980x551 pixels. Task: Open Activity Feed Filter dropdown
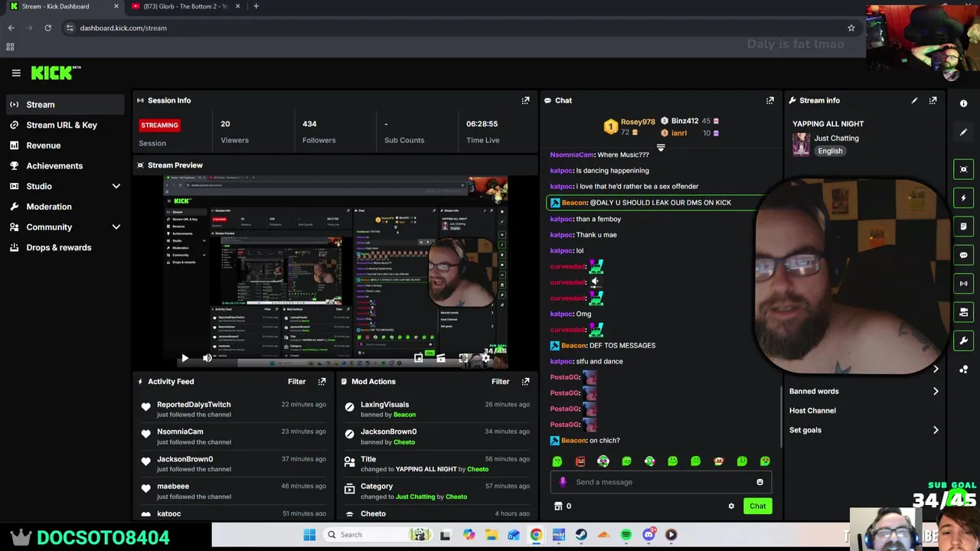(x=296, y=381)
